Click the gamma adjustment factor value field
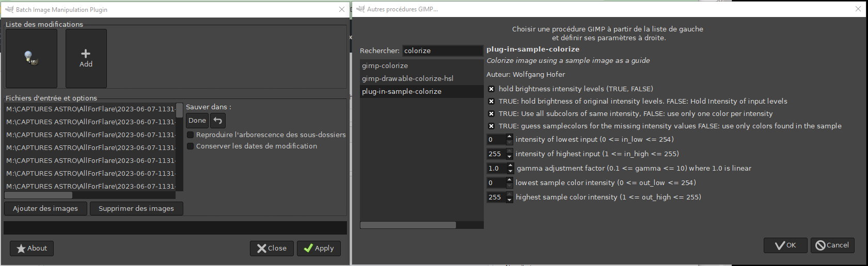This screenshot has width=868, height=266. pyautogui.click(x=497, y=168)
